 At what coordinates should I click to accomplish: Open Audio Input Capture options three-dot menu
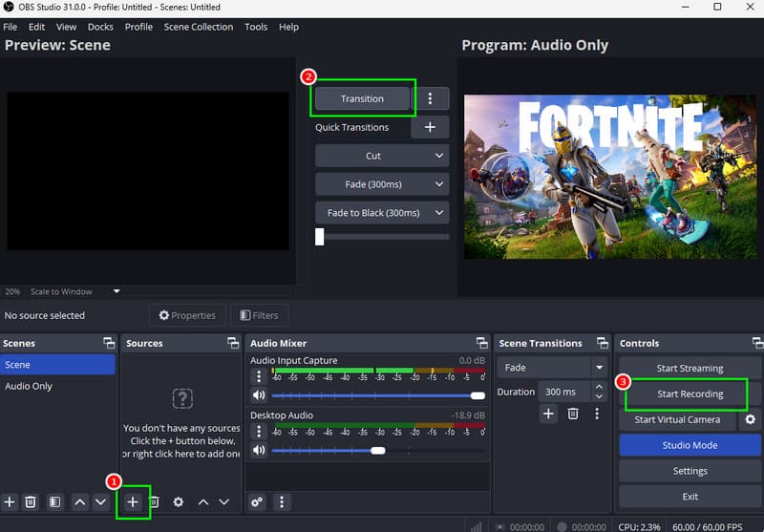click(x=259, y=376)
